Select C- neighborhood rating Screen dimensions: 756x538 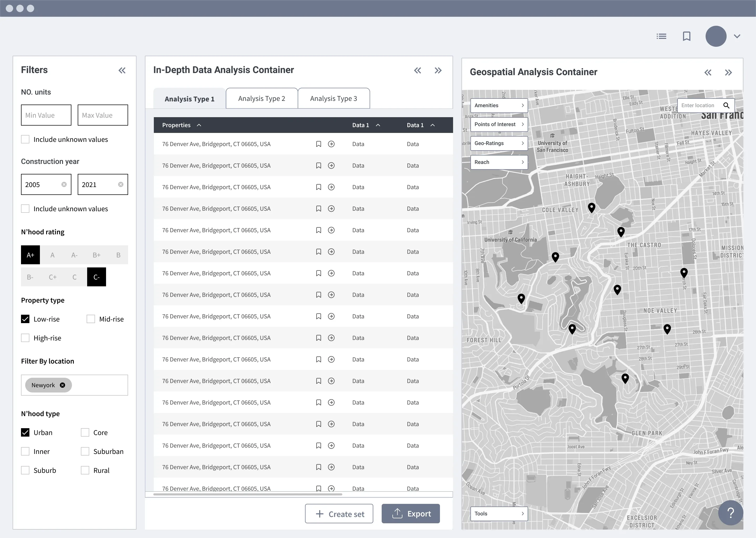(x=96, y=277)
